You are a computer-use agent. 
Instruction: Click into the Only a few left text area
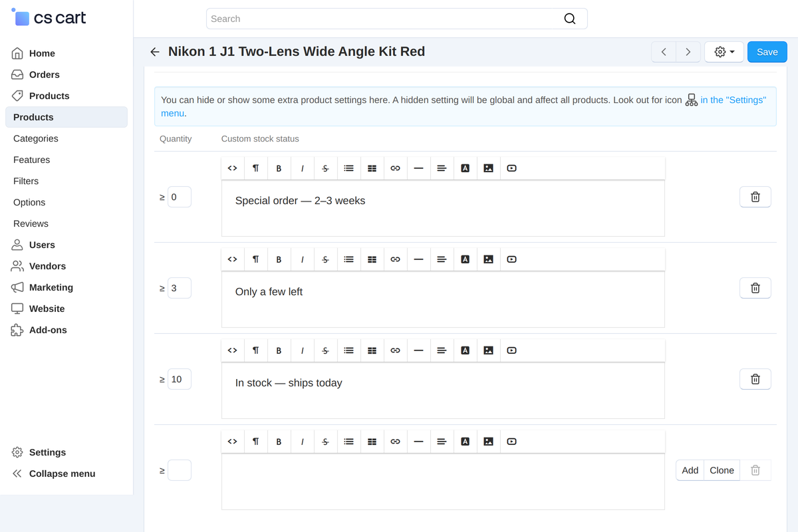[443, 299]
